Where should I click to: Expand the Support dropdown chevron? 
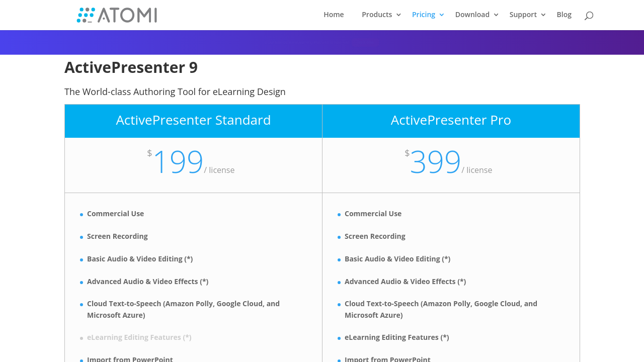[x=543, y=15]
